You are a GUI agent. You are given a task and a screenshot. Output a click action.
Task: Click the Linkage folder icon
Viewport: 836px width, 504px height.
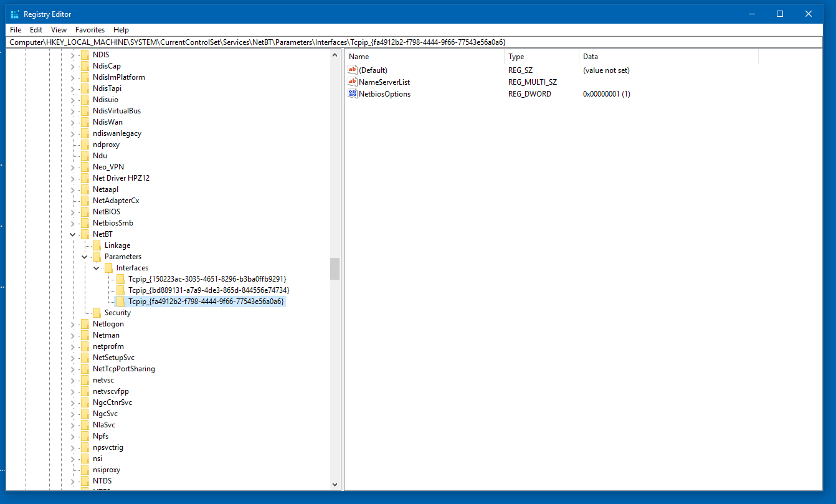pyautogui.click(x=97, y=245)
